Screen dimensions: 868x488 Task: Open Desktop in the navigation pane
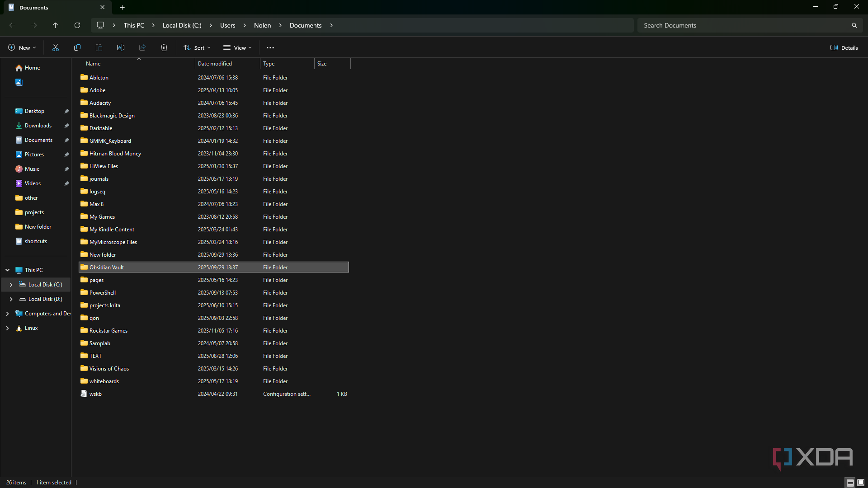pyautogui.click(x=30, y=111)
